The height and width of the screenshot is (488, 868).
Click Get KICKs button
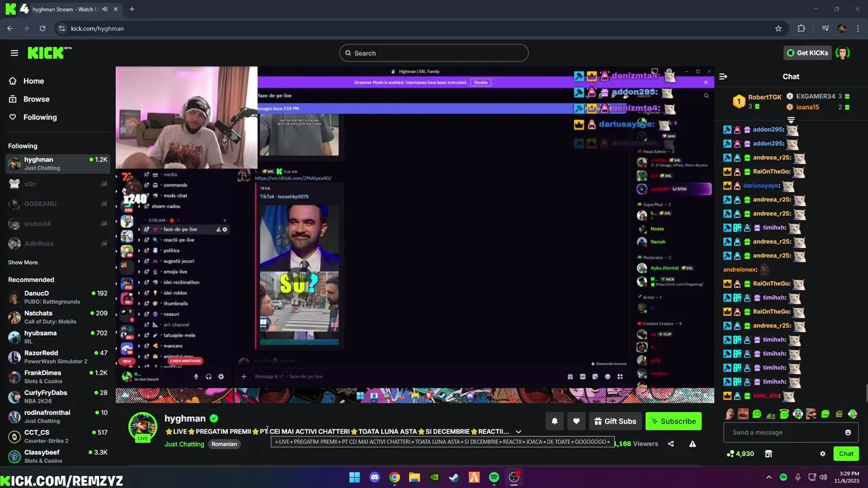click(x=807, y=53)
